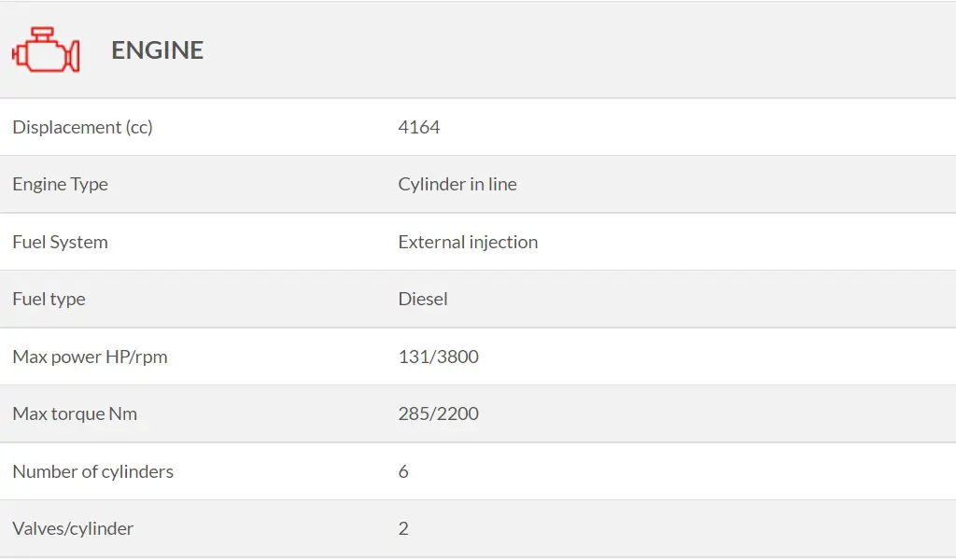Select the Cylinder in line value
The height and width of the screenshot is (560, 956).
coord(457,184)
